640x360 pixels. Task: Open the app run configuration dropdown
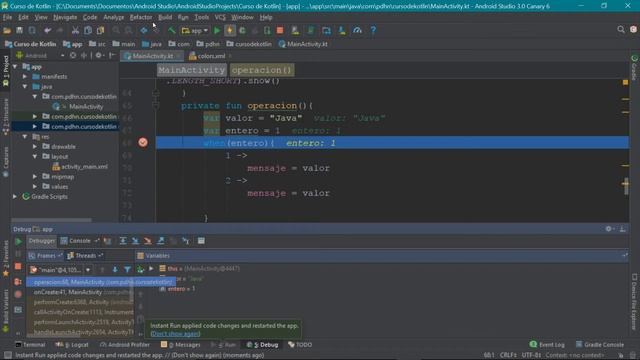195,30
